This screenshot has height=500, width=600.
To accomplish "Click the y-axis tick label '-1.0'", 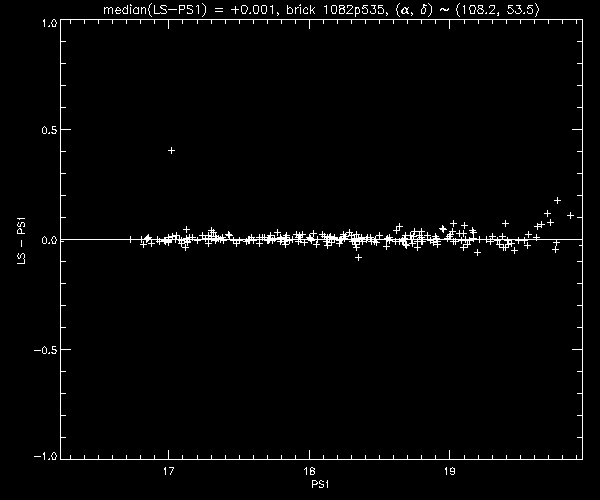I will tap(46, 456).
